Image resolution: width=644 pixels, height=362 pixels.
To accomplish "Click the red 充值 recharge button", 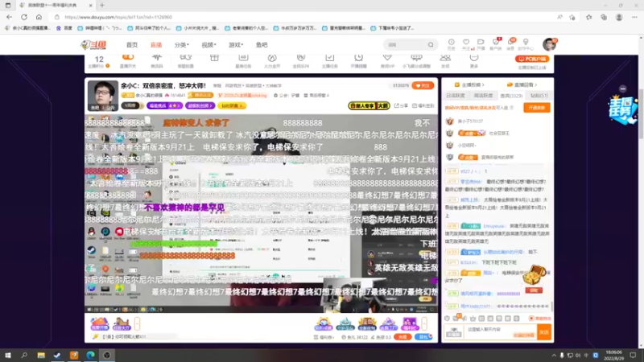I will pyautogui.click(x=402, y=337).
